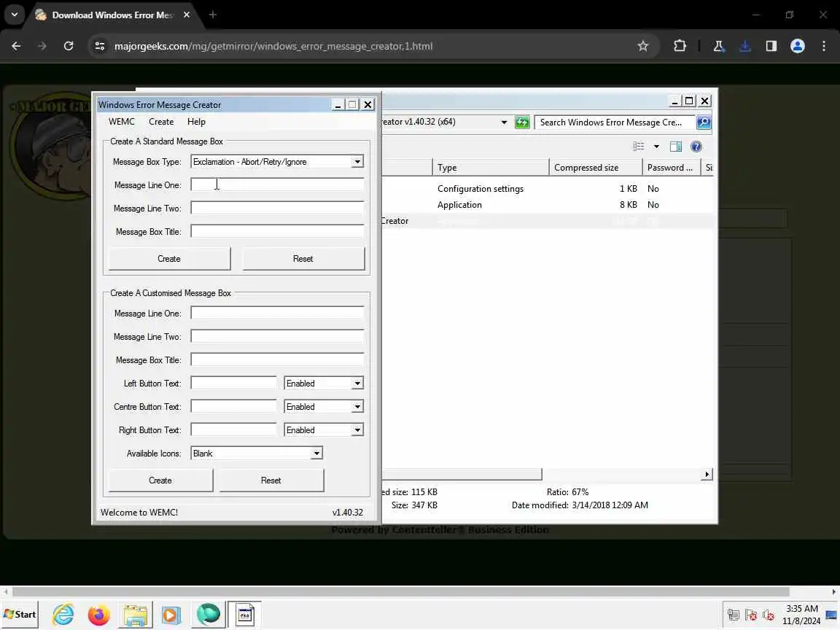Open the WEMC menu
840x630 pixels.
coord(122,122)
